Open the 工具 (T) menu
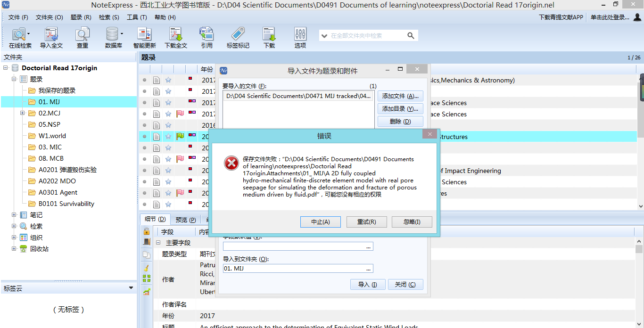 pos(137,17)
